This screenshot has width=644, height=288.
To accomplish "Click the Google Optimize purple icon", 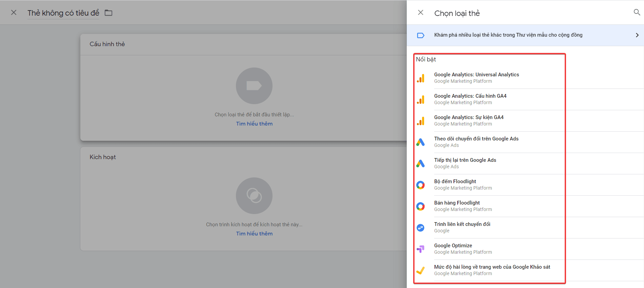I will pyautogui.click(x=421, y=249).
